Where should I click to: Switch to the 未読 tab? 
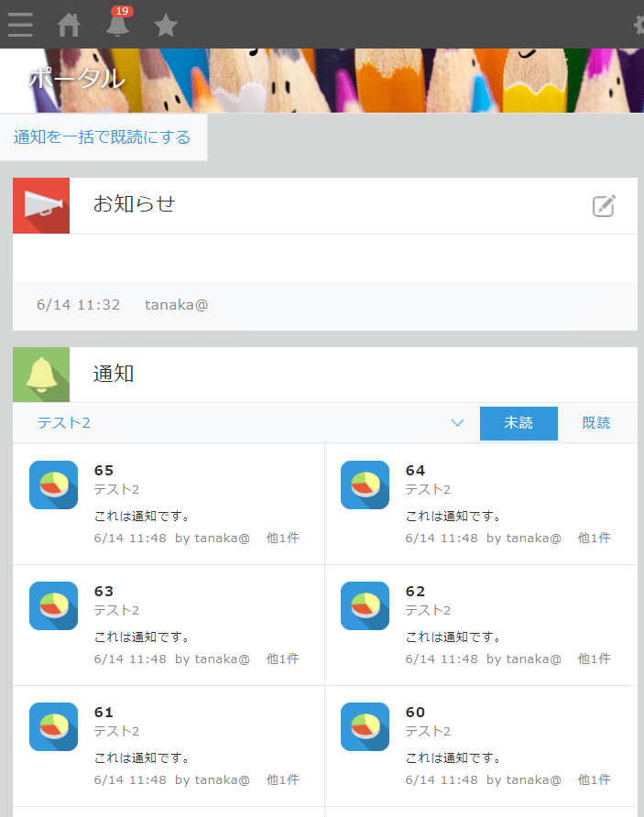click(518, 423)
